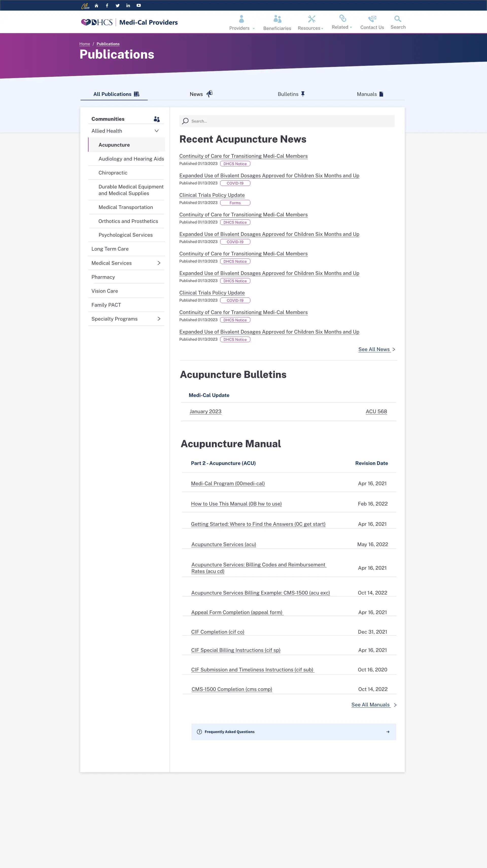Open the DHCS Facebook page icon

pos(107,5)
